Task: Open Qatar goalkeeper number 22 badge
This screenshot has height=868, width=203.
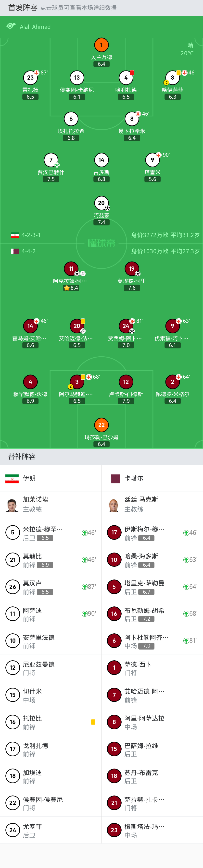Action: pyautogui.click(x=101, y=425)
